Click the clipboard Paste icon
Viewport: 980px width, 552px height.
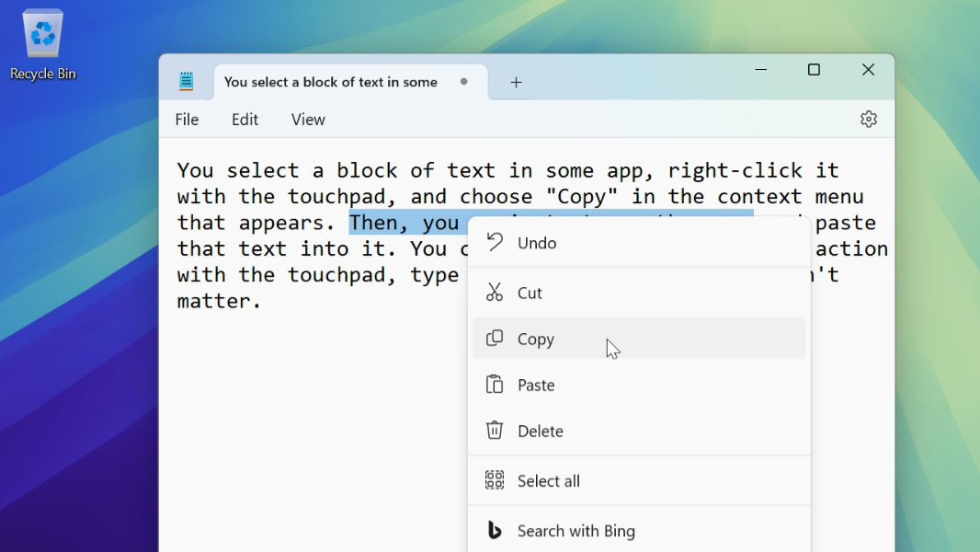pos(495,385)
